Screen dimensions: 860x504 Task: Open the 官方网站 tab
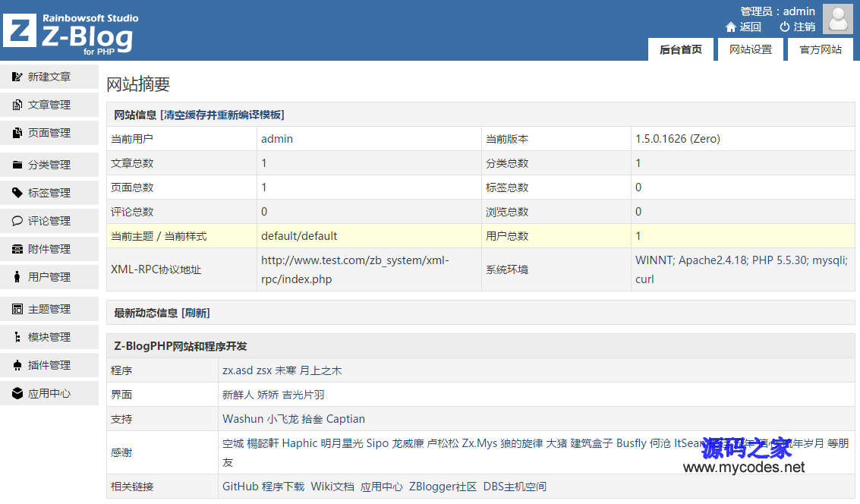coord(821,49)
